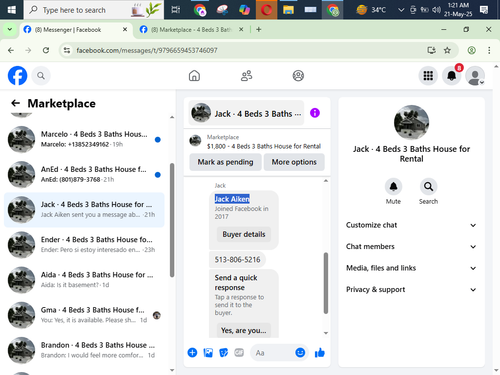Show hidden system tray icons chevron

401,10
